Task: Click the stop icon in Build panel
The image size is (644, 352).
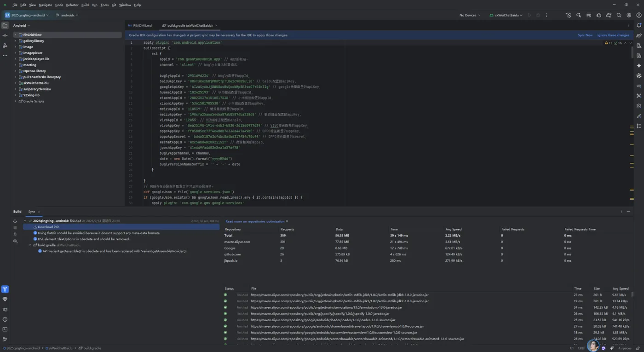Action: coord(15,228)
